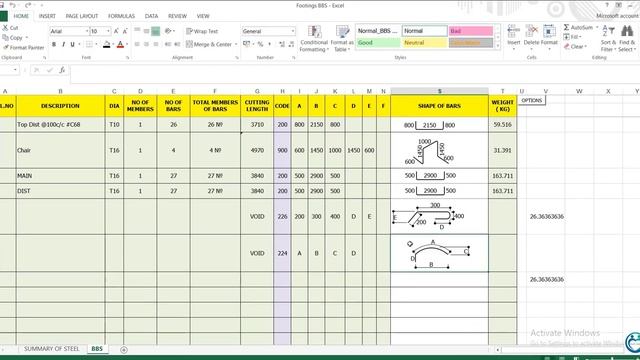Image resolution: width=640 pixels, height=360 pixels.
Task: Click the Center alignment icon
Action: 147,44
